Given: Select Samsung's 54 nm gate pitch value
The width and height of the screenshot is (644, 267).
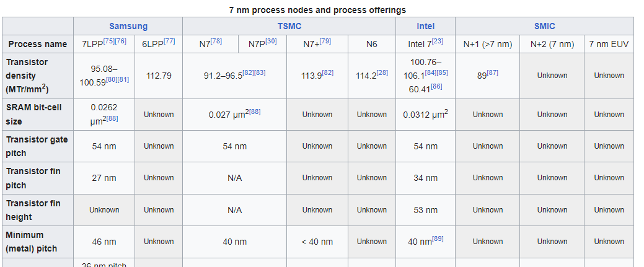Looking at the screenshot, I should click(x=104, y=146).
